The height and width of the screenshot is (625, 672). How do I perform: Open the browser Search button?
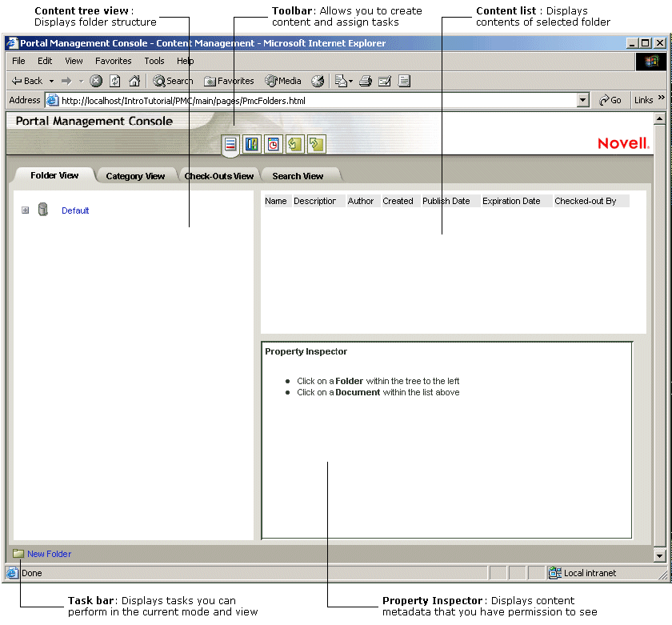click(173, 81)
